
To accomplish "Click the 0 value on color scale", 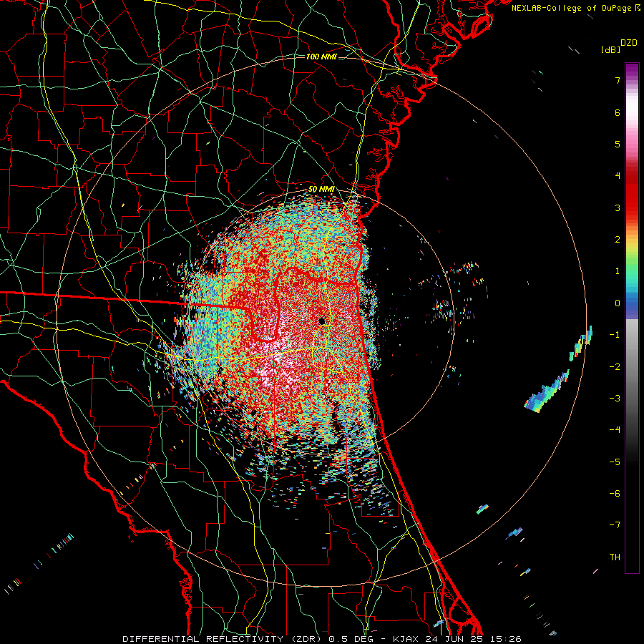I will coord(618,303).
